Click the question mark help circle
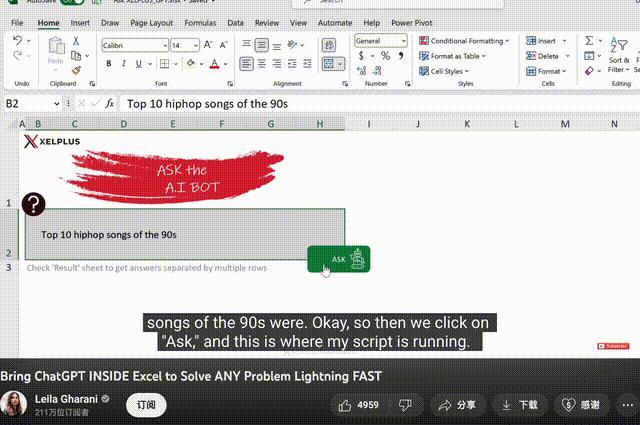Image resolution: width=640 pixels, height=425 pixels. point(33,204)
